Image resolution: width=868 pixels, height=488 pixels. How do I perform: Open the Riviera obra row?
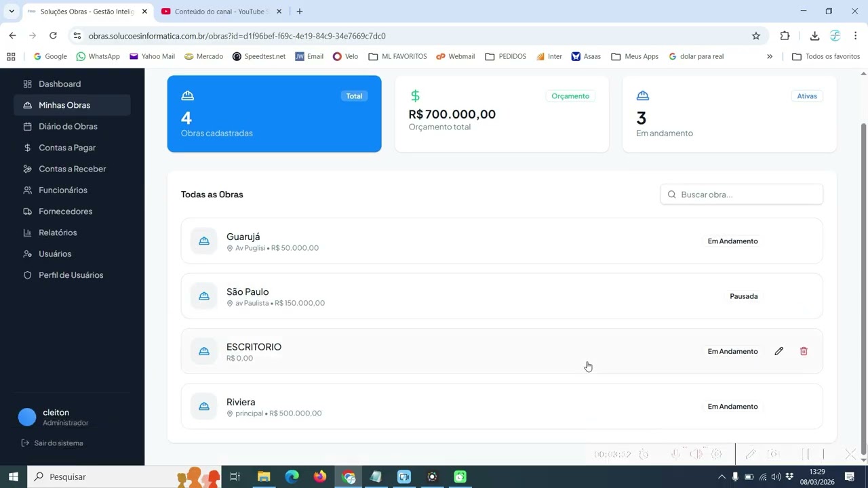pyautogui.click(x=502, y=407)
